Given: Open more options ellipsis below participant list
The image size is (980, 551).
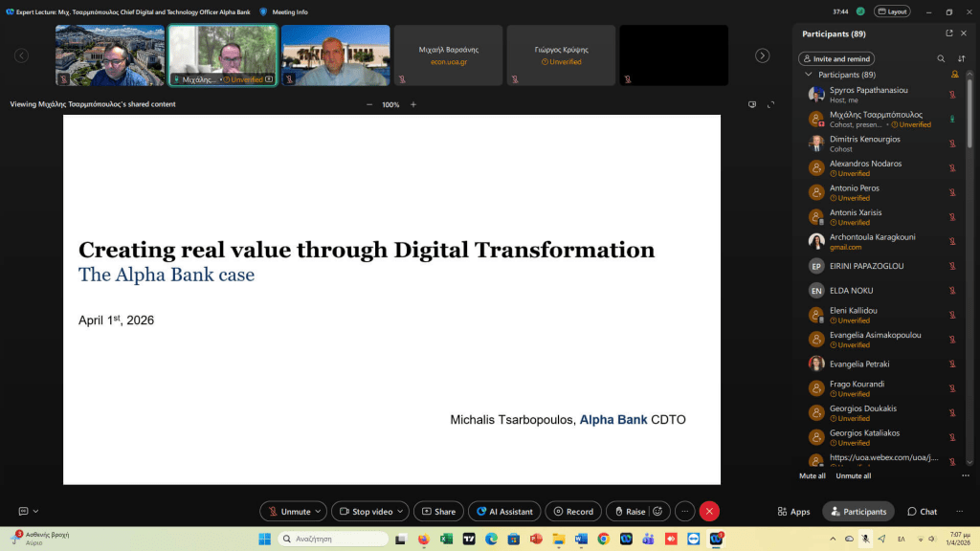Looking at the screenshot, I should tap(966, 475).
